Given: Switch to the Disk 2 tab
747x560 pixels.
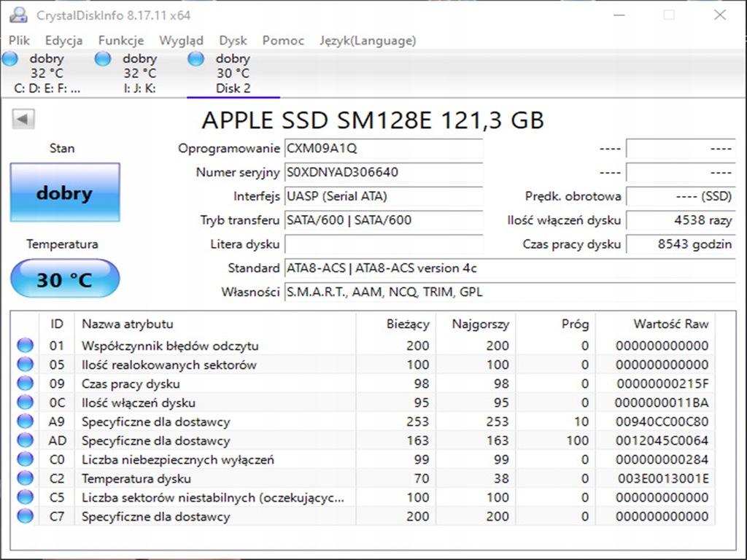Looking at the screenshot, I should 233,88.
